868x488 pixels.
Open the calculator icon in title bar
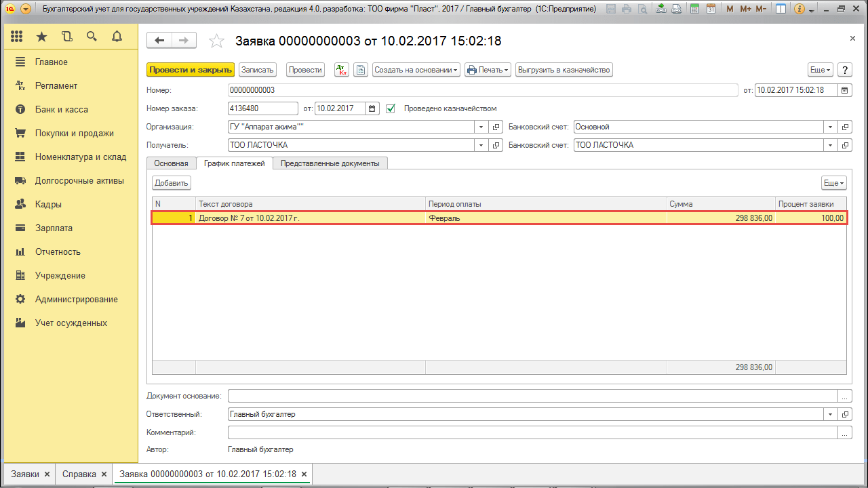point(694,9)
